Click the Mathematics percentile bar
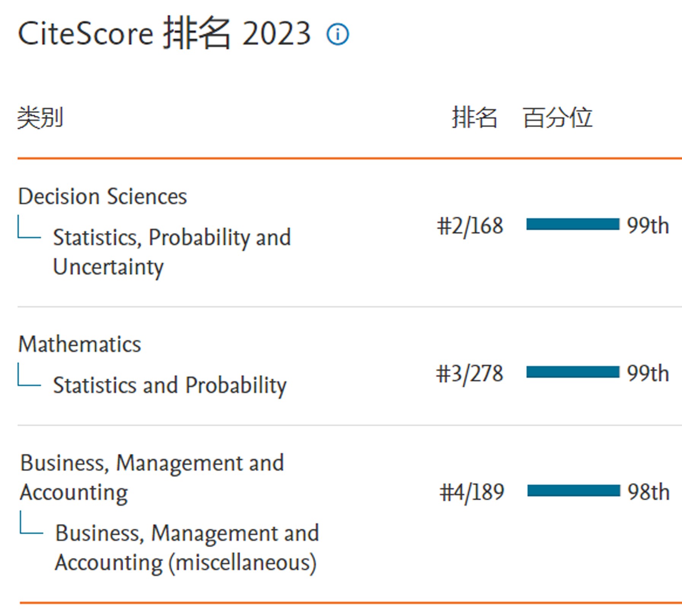Viewport: 682px width, 616px height. coord(572,372)
